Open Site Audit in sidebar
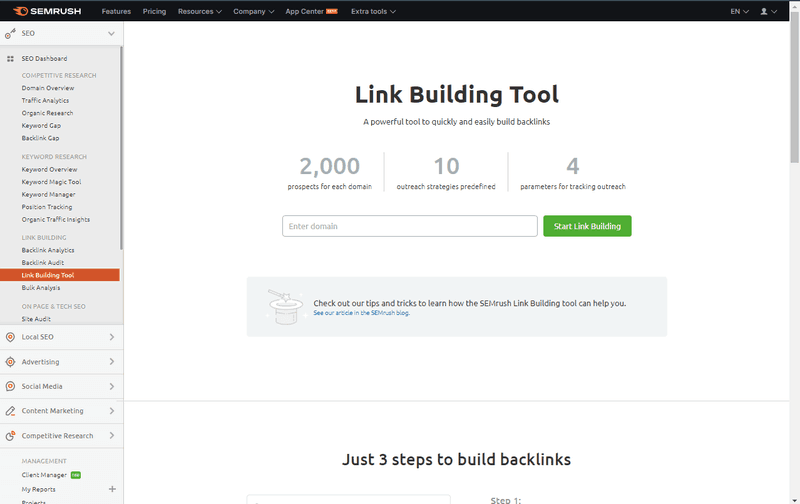Viewport: 800px width, 504px height. pos(36,319)
